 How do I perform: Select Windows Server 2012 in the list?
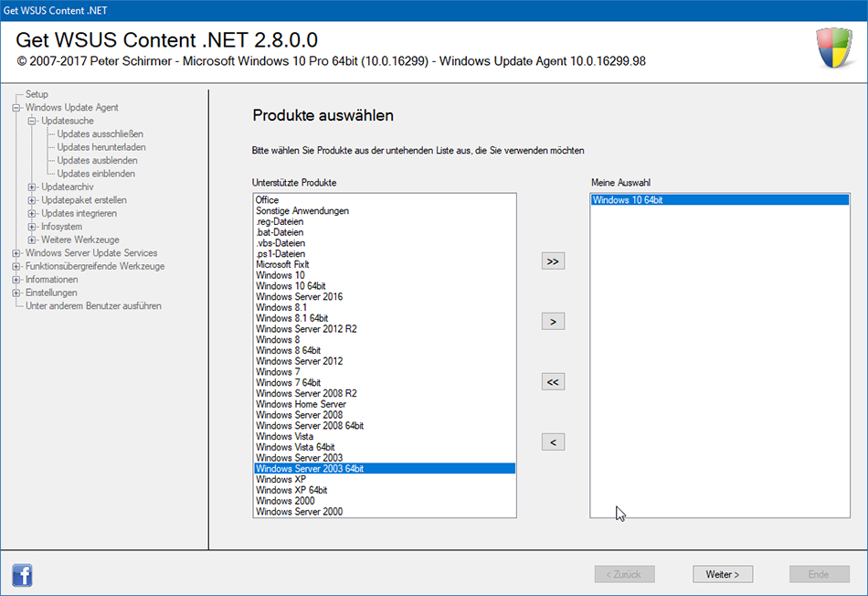coord(385,361)
